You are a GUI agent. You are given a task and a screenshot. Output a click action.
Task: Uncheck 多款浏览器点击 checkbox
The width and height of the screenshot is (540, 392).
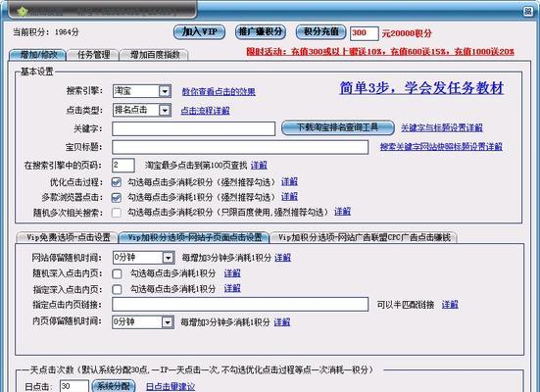pos(117,197)
